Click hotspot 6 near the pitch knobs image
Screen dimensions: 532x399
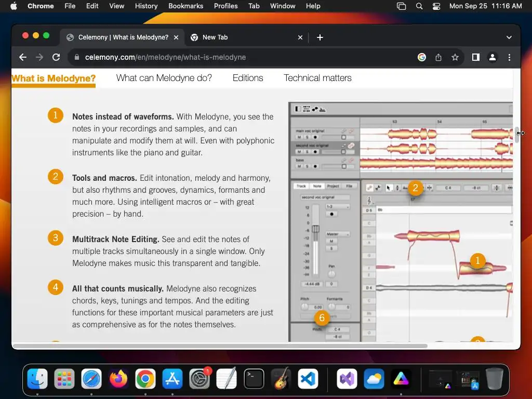322,318
